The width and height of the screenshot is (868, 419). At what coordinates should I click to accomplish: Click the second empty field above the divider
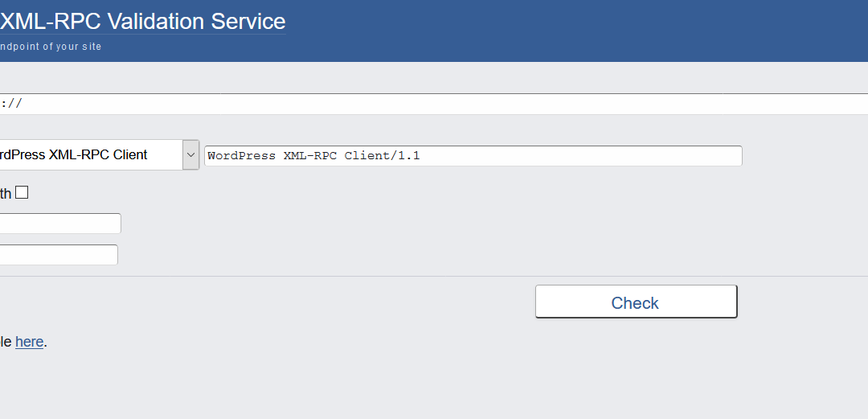pos(59,254)
